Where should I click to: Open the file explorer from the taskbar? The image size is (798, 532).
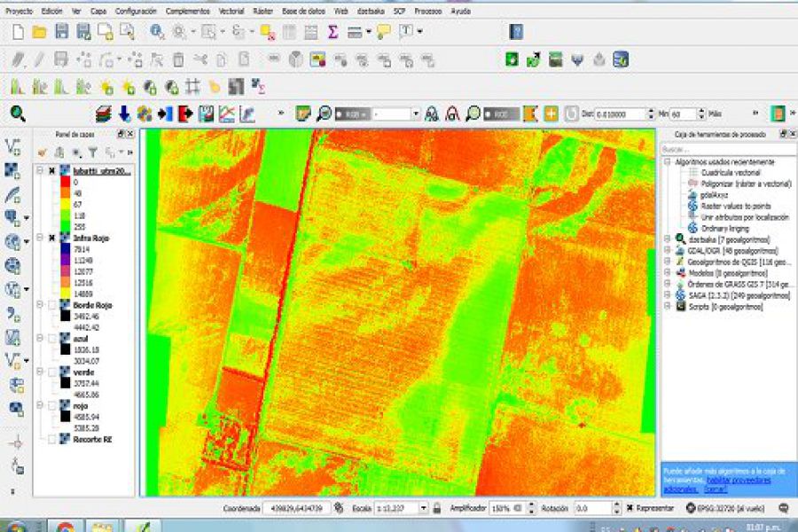click(x=103, y=527)
